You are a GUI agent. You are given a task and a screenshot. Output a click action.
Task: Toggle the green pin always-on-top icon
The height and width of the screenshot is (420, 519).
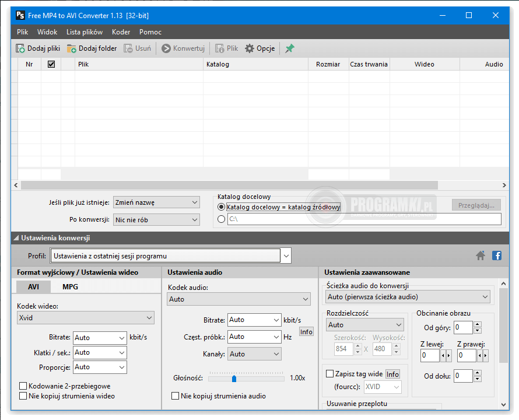(290, 48)
